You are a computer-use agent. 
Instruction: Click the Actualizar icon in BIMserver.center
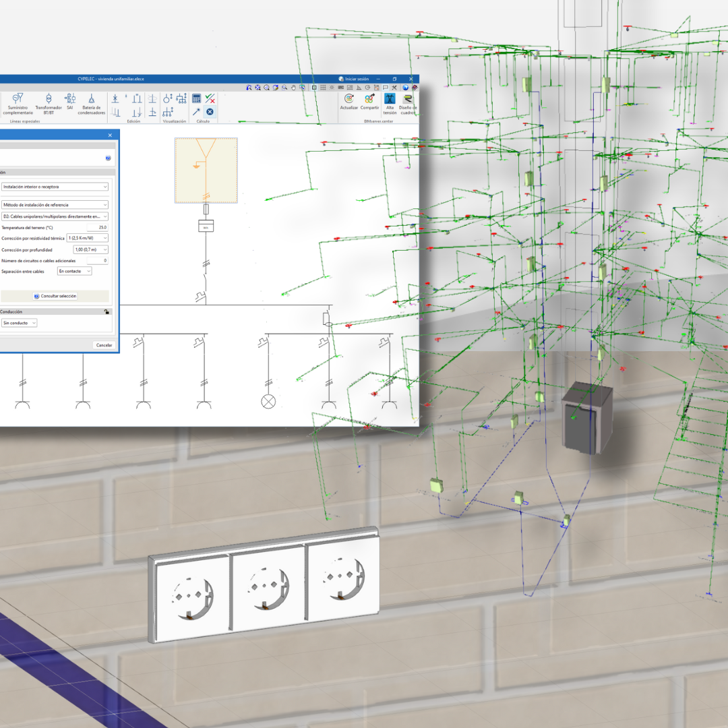tap(349, 99)
